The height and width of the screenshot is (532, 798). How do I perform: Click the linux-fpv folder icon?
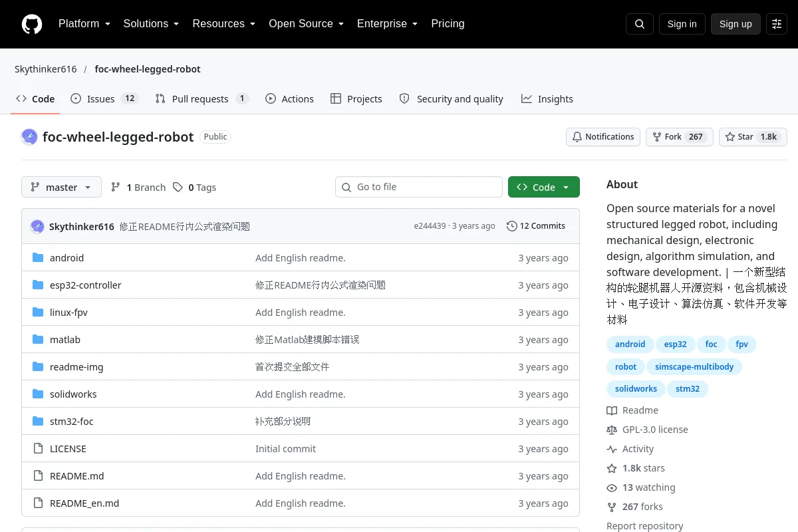pyautogui.click(x=38, y=313)
